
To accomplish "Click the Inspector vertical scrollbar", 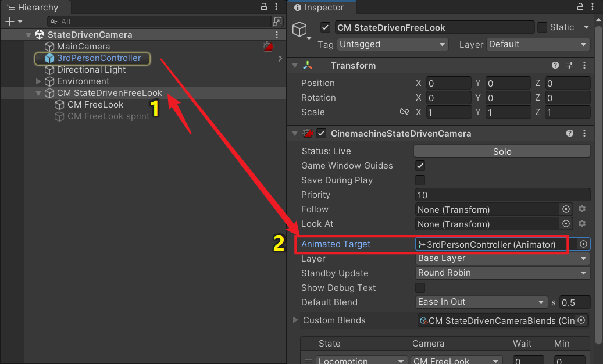I will pyautogui.click(x=599, y=184).
